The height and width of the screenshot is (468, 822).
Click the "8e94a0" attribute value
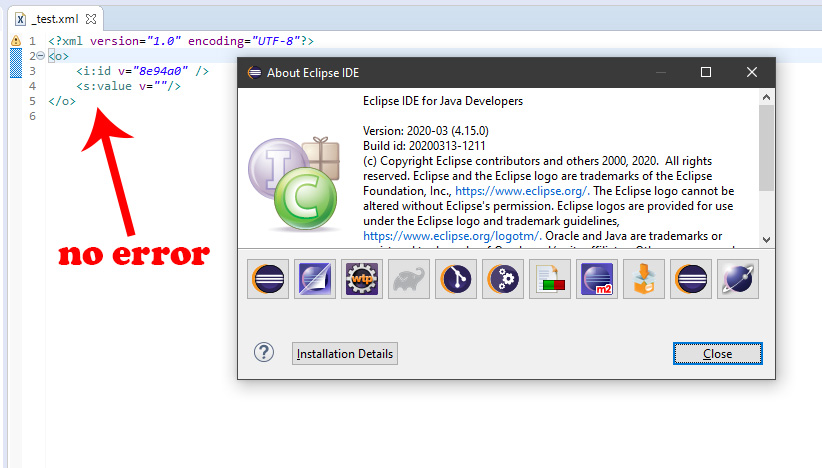pyautogui.click(x=160, y=71)
